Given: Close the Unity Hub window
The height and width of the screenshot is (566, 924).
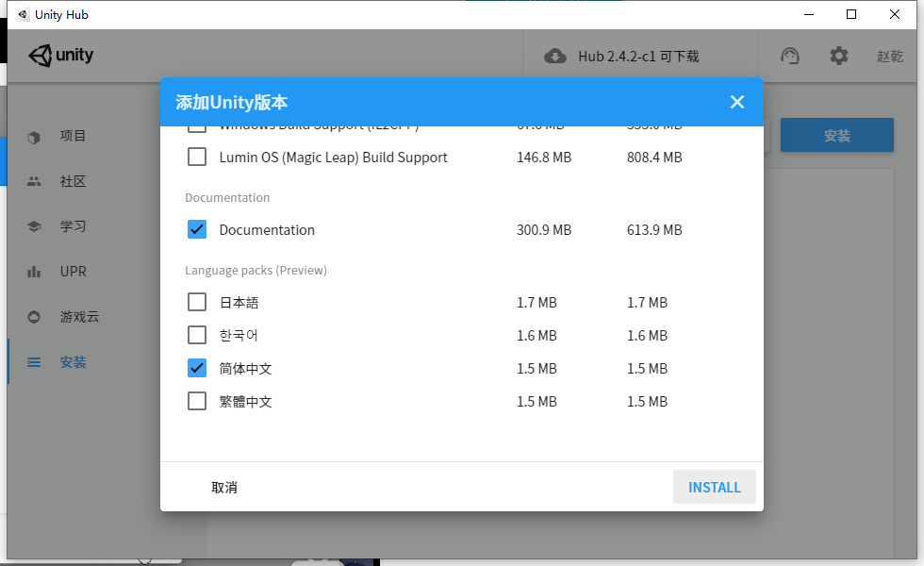Looking at the screenshot, I should (894, 14).
